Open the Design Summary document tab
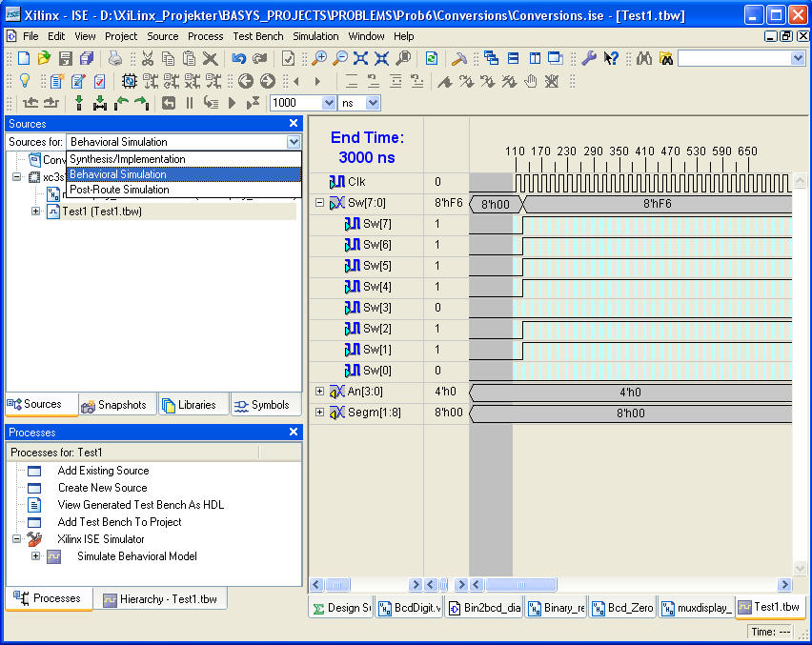Viewport: 812px width, 645px height. click(342, 608)
